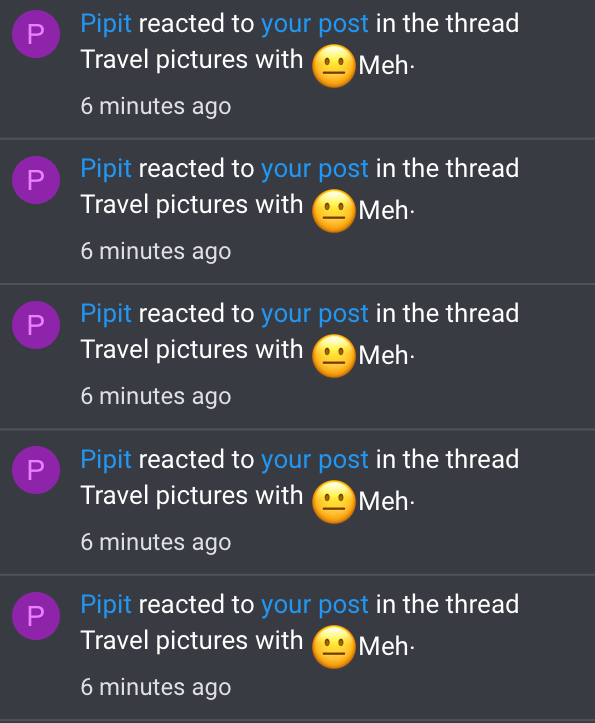Click Pipit's avatar in the second notification
This screenshot has width=595, height=723.
(36, 180)
